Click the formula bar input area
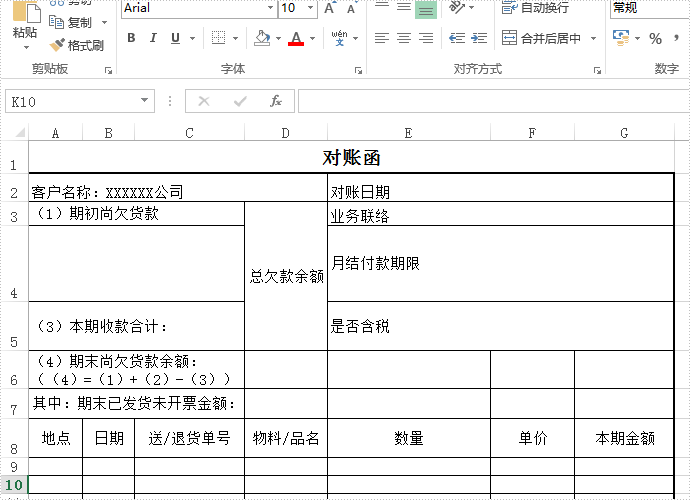Viewport: 690px width, 500px height. (494, 101)
